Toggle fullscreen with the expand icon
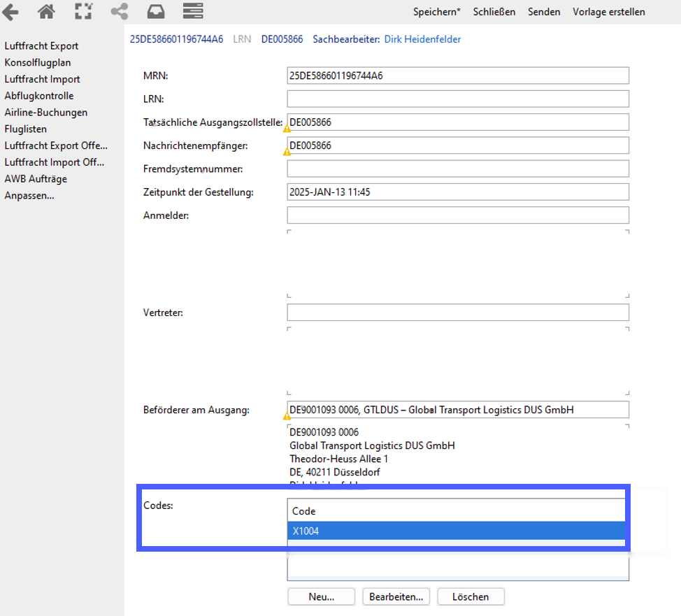 [83, 11]
